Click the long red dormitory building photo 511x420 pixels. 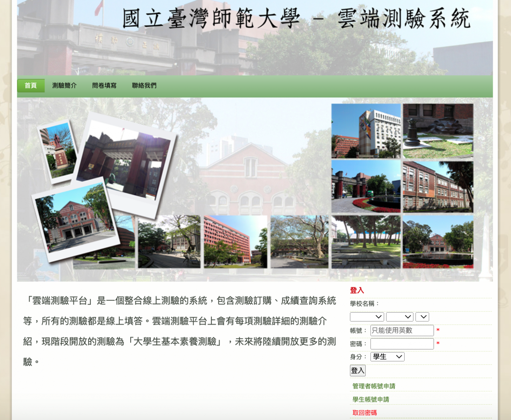[x=235, y=241]
